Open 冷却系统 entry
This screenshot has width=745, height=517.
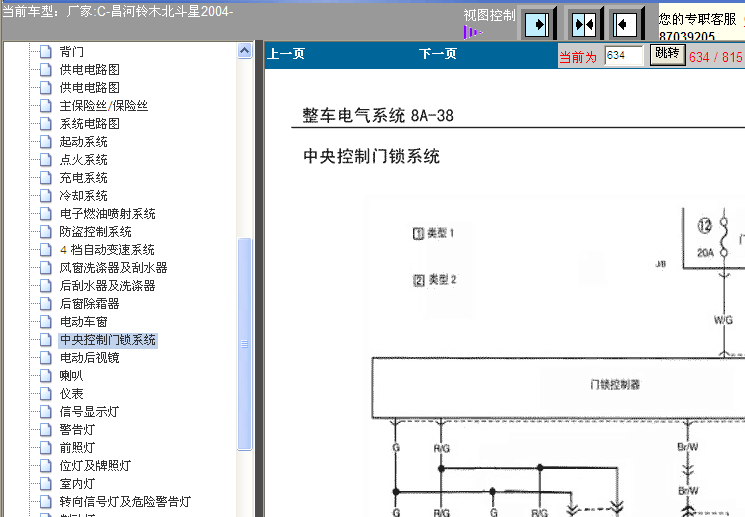coord(84,195)
